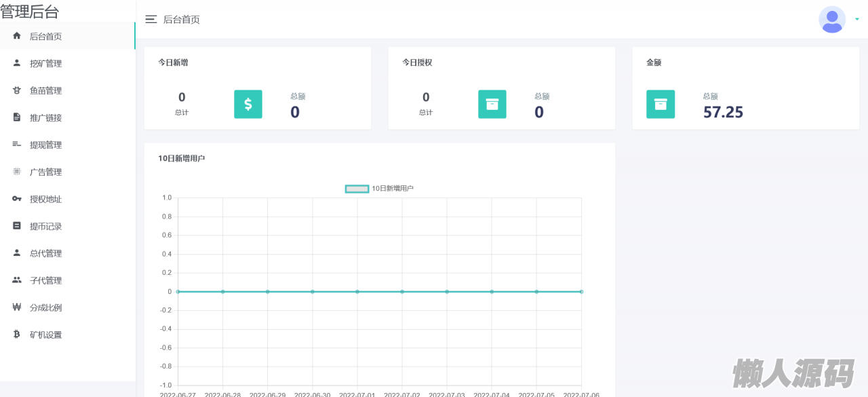Click the archive box icon in 今日授权
Screen dimensions: 868x397
492,105
